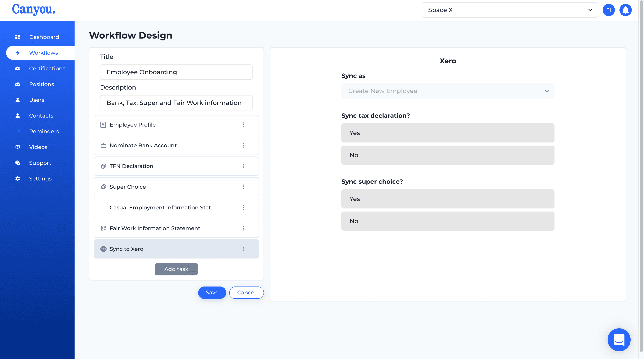
Task: Click the Add task button
Action: point(176,269)
